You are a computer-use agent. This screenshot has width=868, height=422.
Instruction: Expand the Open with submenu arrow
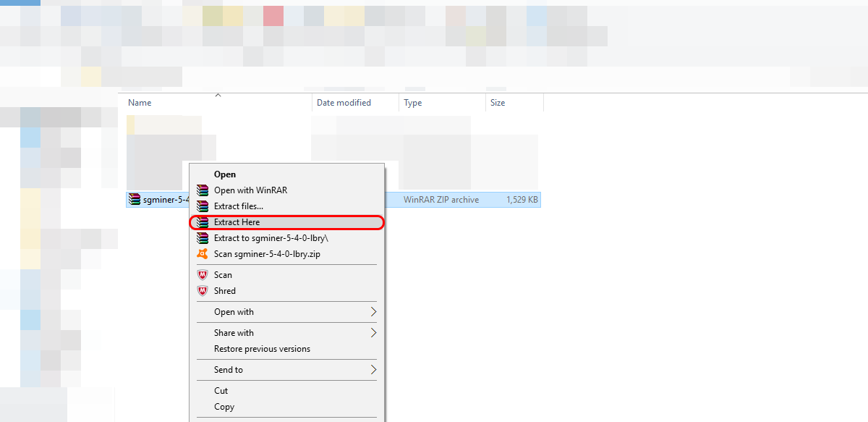(373, 312)
